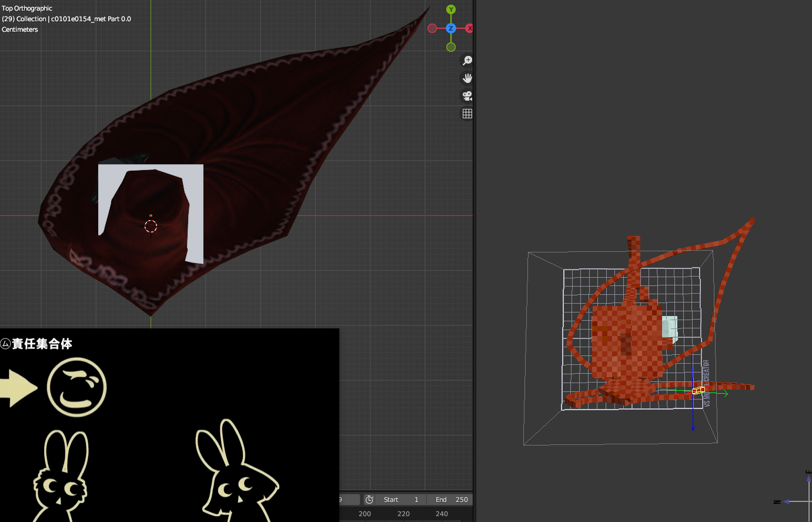812x522 pixels.
Task: Click the 3D cursor in the viewport
Action: click(x=151, y=226)
